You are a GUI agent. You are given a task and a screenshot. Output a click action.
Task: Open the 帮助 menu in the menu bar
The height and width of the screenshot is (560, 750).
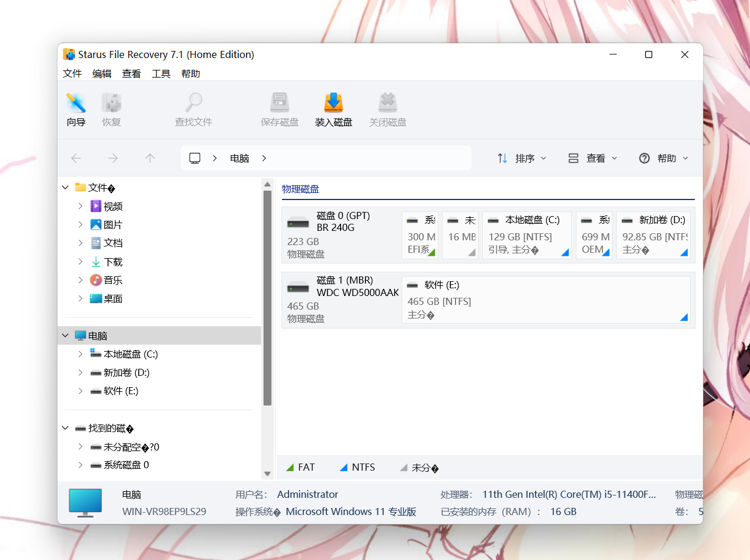191,73
